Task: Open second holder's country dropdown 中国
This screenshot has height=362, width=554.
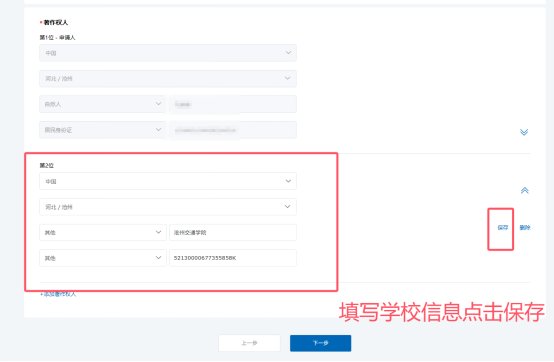Action: click(168, 181)
